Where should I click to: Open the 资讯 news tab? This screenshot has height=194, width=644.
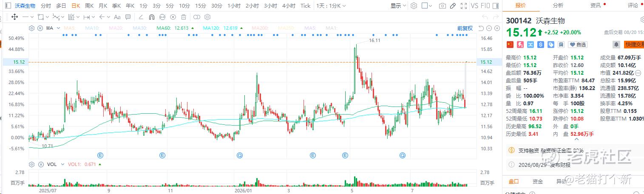point(596,6)
